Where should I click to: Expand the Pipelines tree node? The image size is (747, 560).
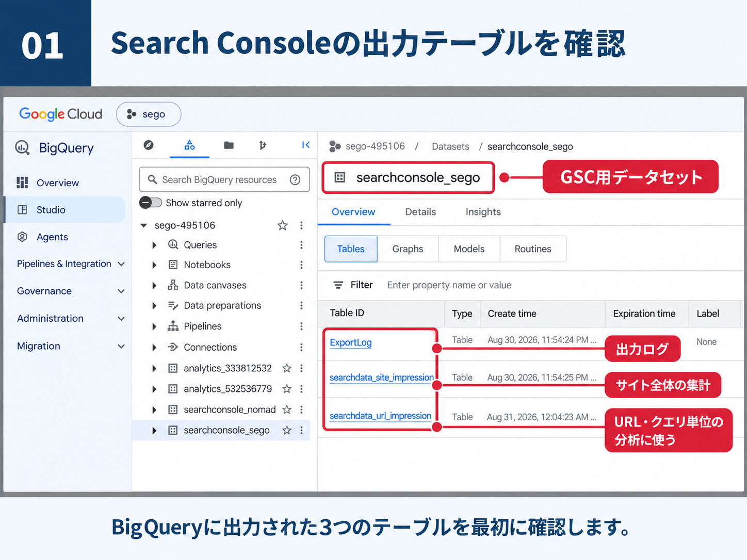tap(154, 326)
